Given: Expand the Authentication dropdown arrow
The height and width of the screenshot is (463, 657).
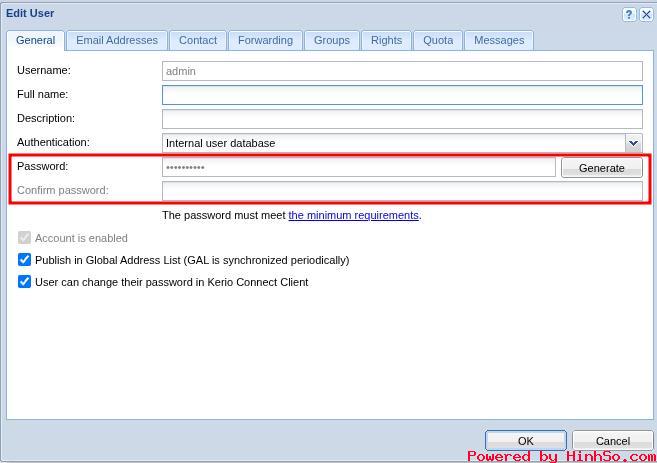Looking at the screenshot, I should pos(633,143).
